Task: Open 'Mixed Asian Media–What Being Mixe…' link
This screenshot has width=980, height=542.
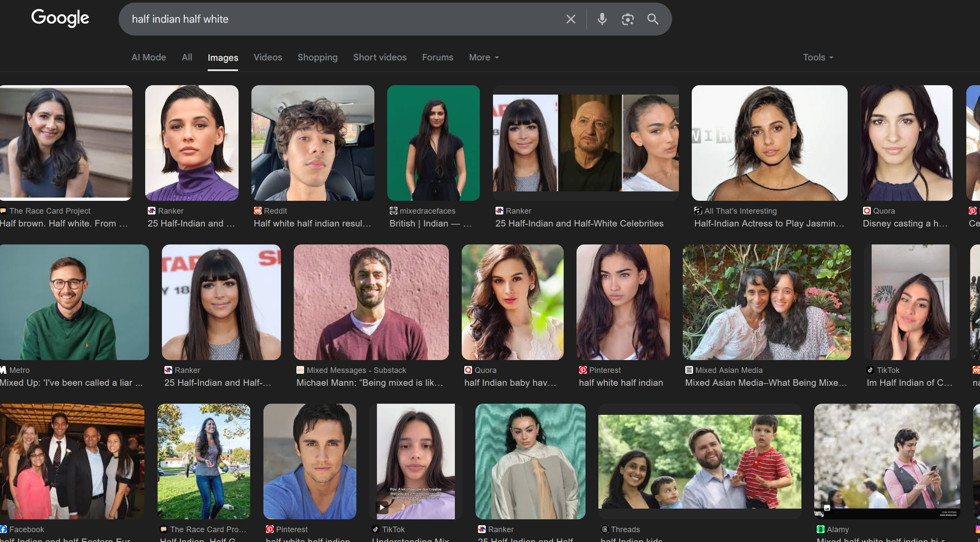Action: coord(766,383)
